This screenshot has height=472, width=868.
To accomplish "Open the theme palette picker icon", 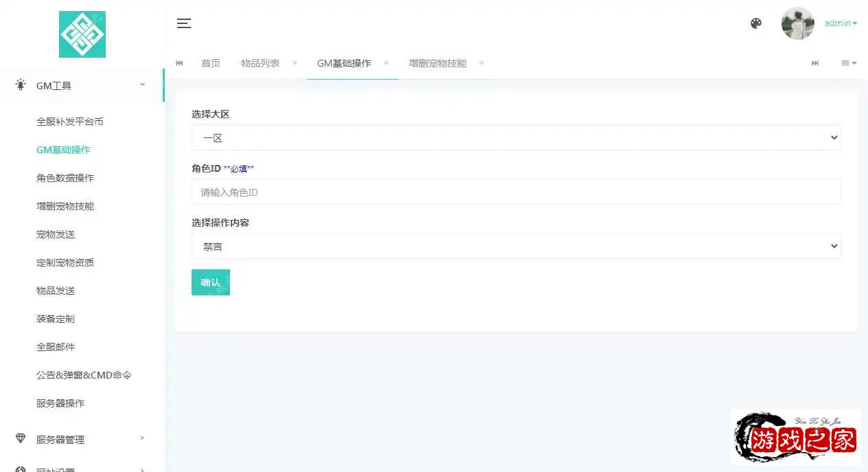I will [755, 23].
